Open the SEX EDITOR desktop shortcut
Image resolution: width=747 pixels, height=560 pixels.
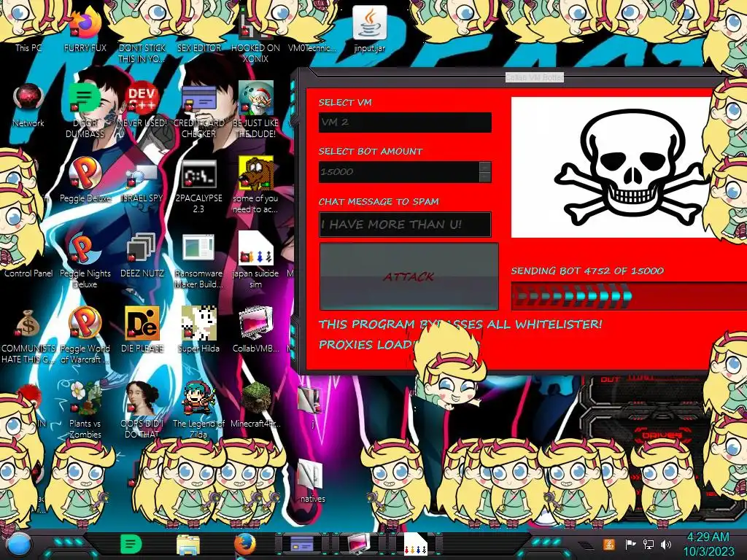(198, 47)
